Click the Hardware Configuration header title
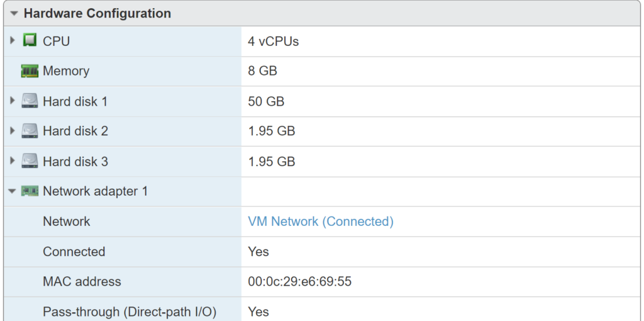The image size is (644, 321). (97, 13)
